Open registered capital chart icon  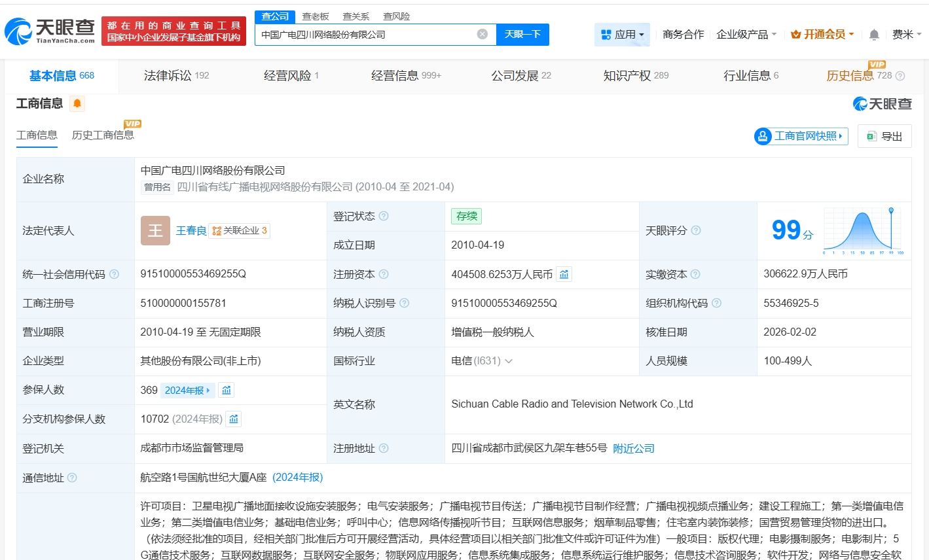564,274
